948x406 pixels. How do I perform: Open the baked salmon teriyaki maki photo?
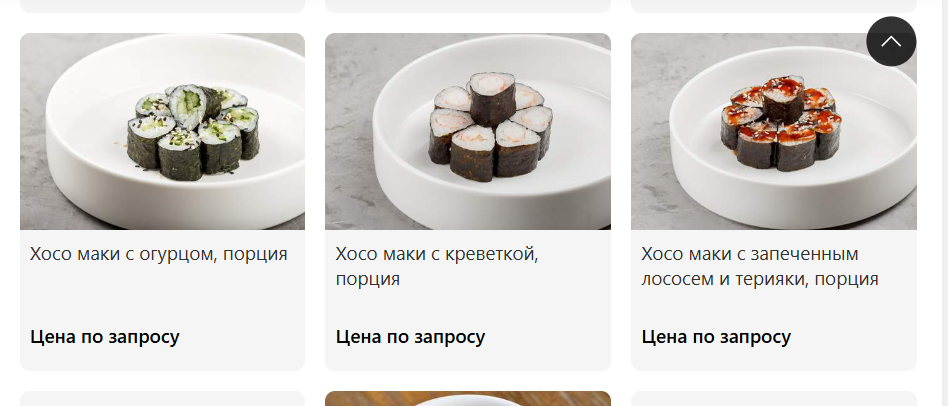coord(774,131)
